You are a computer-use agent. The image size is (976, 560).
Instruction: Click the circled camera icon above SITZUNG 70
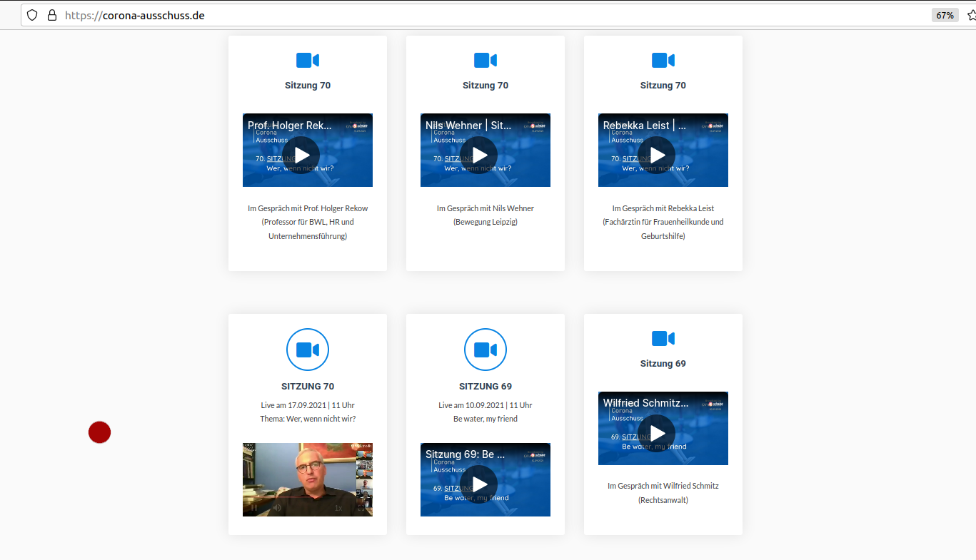[x=308, y=350]
